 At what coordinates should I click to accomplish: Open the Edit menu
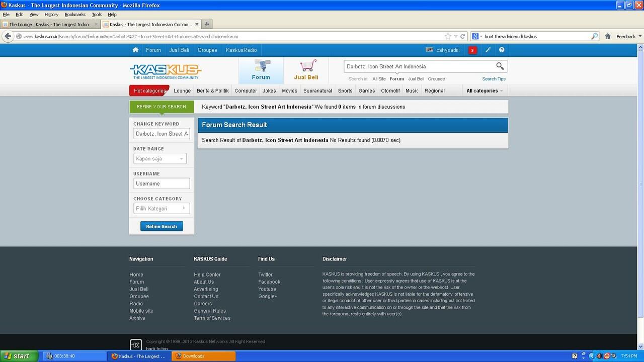pyautogui.click(x=19, y=15)
